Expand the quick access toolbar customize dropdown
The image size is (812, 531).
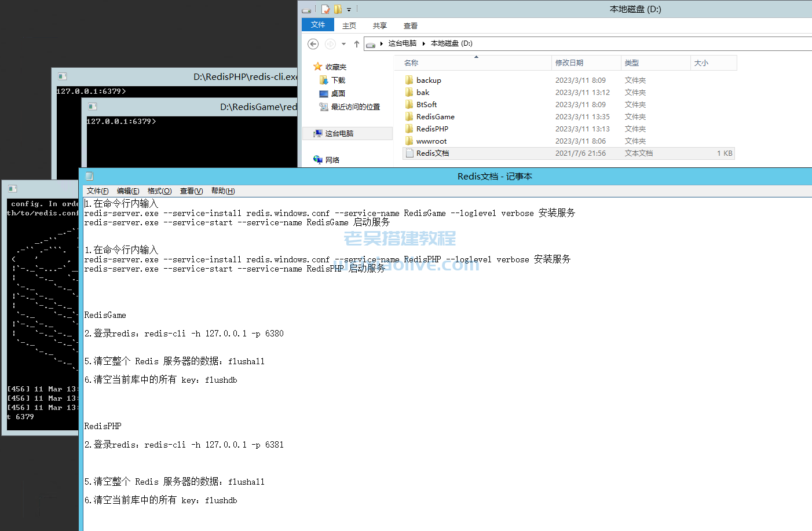coord(348,9)
